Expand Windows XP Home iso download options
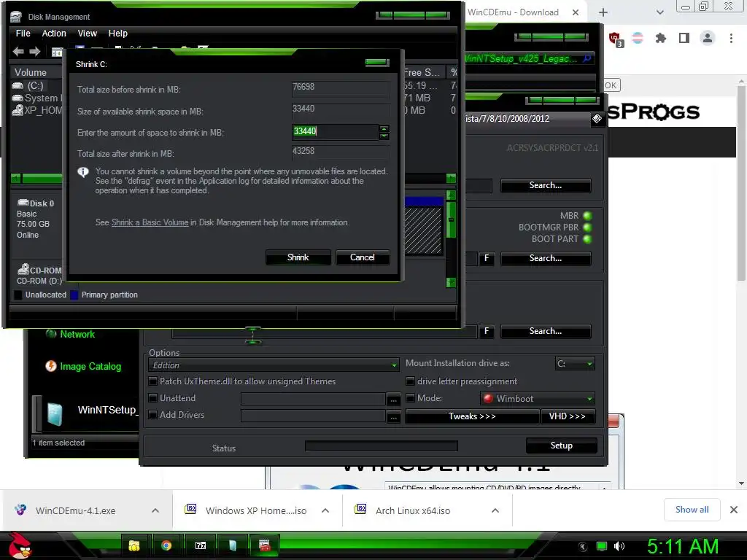Image resolution: width=747 pixels, height=560 pixels. (325, 510)
